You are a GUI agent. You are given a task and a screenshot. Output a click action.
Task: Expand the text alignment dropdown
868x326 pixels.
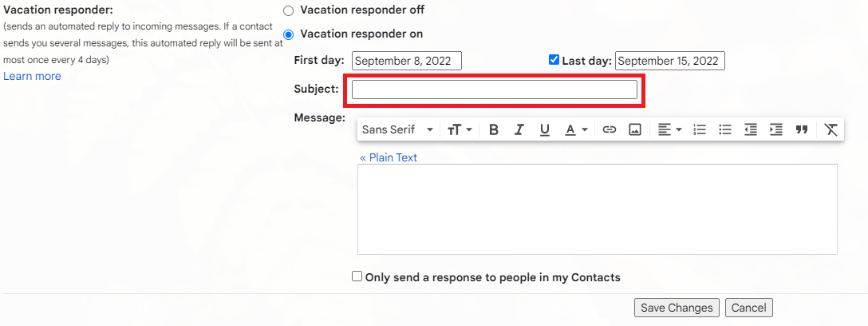(669, 129)
